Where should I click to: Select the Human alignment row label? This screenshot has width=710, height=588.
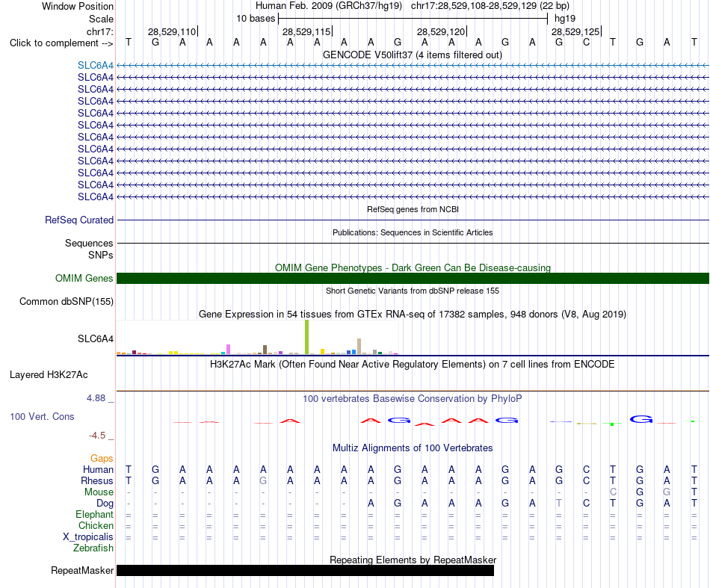[x=98, y=469]
